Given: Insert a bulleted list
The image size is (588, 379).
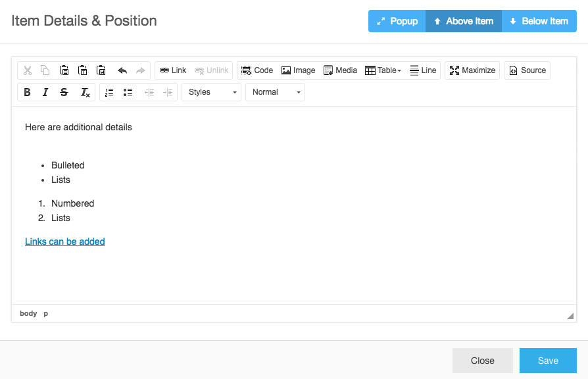Looking at the screenshot, I should click(128, 92).
